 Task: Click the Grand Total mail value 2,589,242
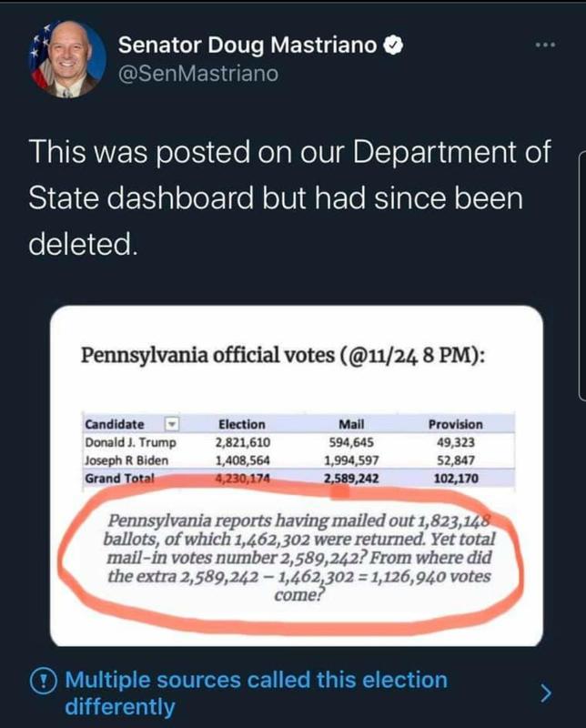pos(350,478)
